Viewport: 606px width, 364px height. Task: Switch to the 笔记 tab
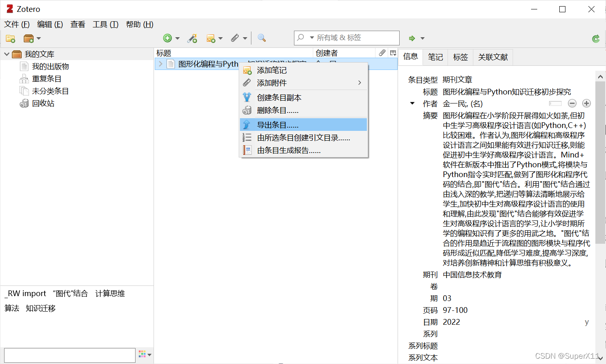coord(436,57)
